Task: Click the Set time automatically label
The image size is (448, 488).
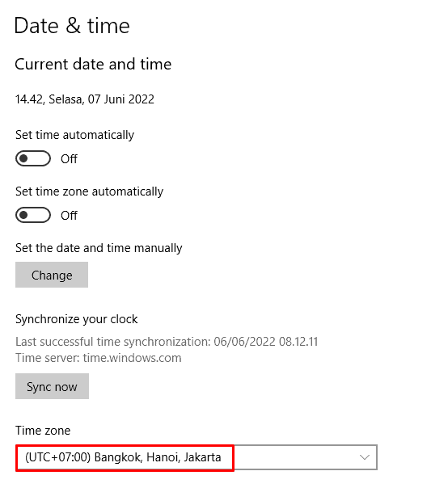Action: click(74, 135)
